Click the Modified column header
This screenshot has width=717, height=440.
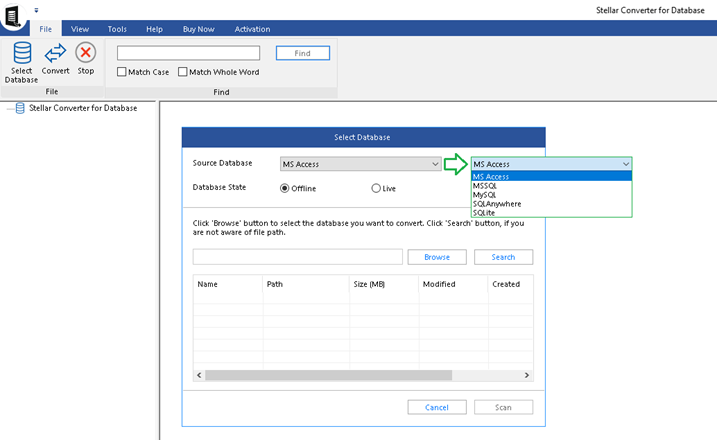(x=454, y=284)
